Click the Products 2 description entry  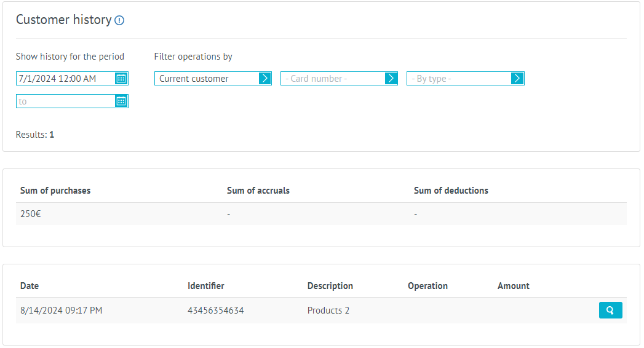point(328,310)
